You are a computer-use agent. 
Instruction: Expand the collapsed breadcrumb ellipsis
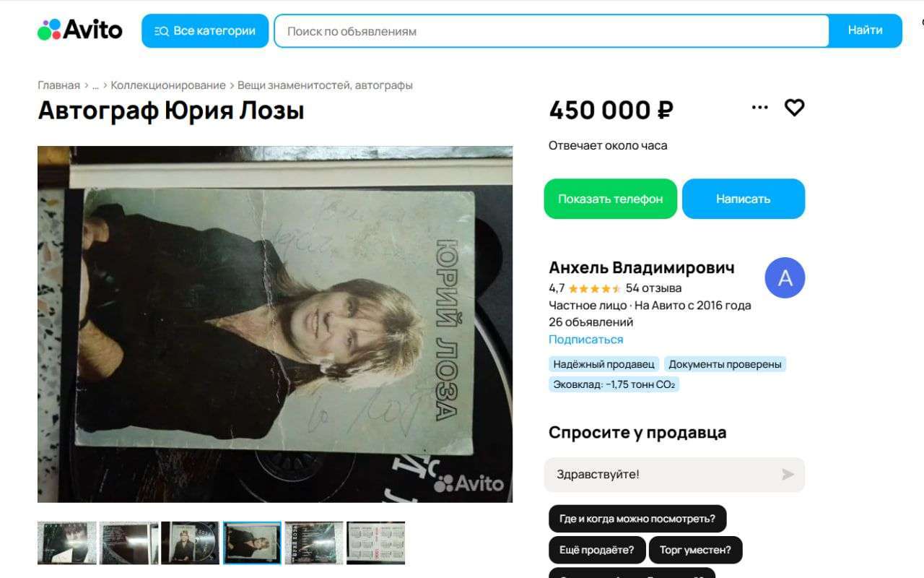pos(95,85)
